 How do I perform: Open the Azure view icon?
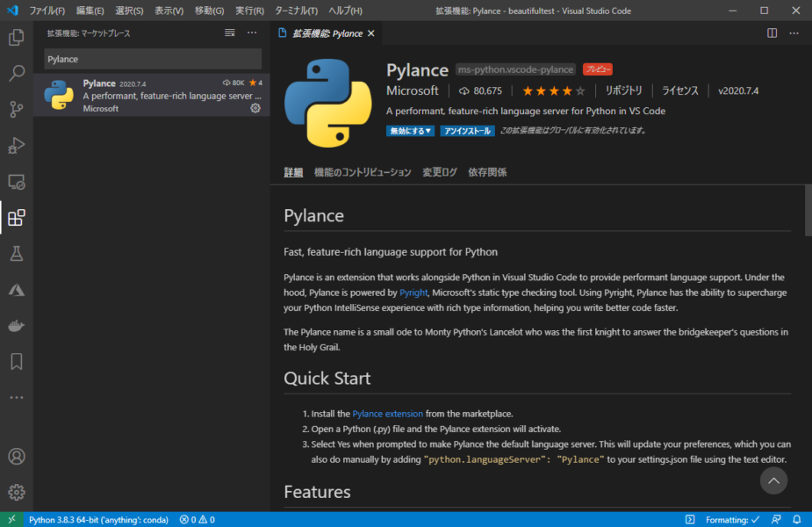coord(16,290)
